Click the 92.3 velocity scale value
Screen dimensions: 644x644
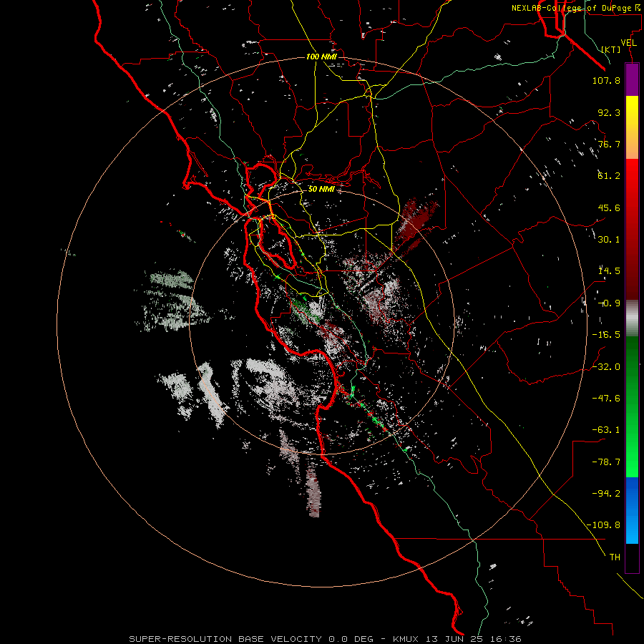tap(609, 112)
